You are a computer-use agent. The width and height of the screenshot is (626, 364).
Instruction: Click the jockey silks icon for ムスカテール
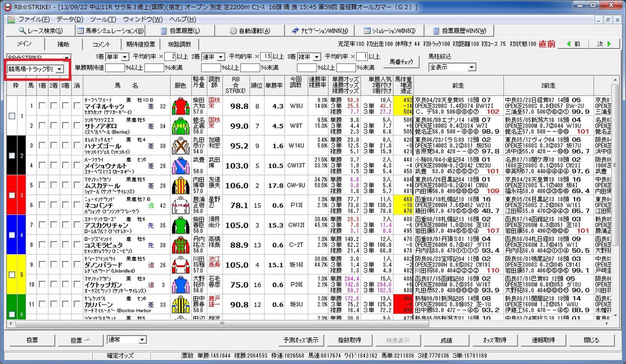click(180, 185)
